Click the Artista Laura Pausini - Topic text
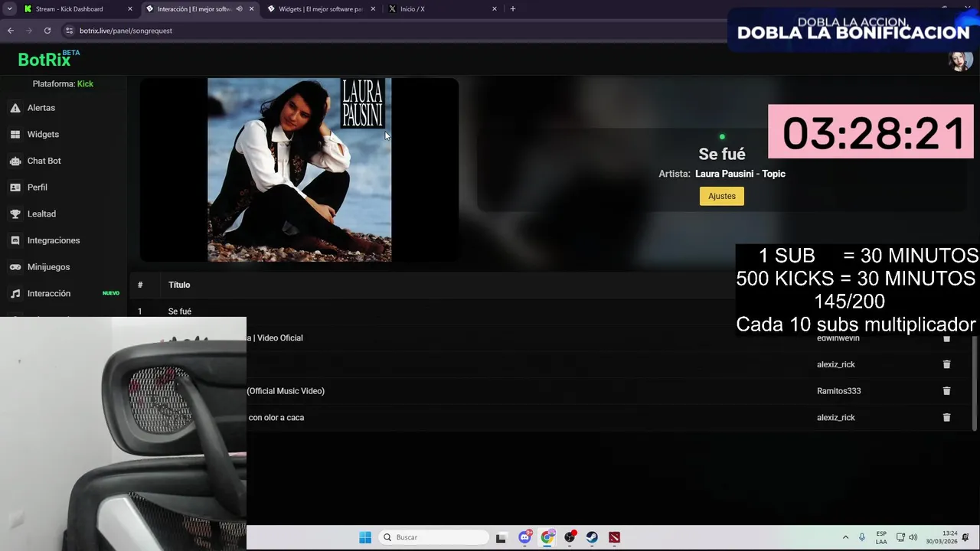This screenshot has height=551, width=980. [722, 174]
